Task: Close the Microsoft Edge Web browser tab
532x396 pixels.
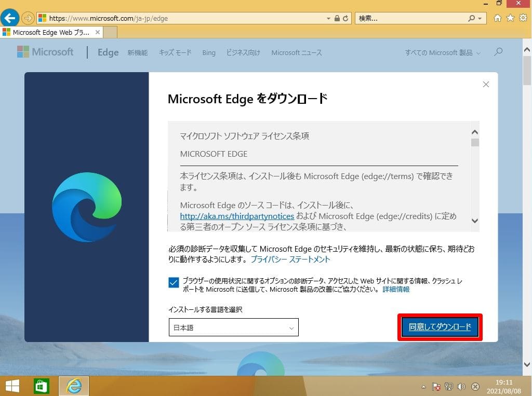Action: click(x=97, y=32)
